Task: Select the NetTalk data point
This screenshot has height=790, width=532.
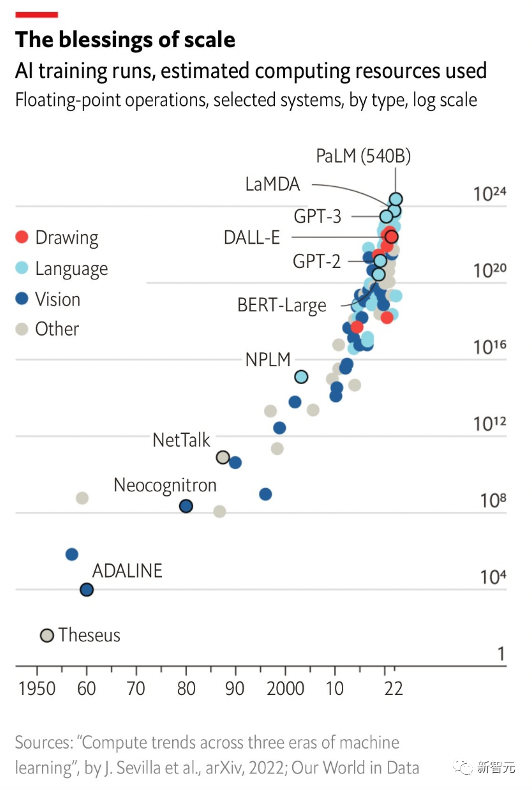Action: [223, 457]
